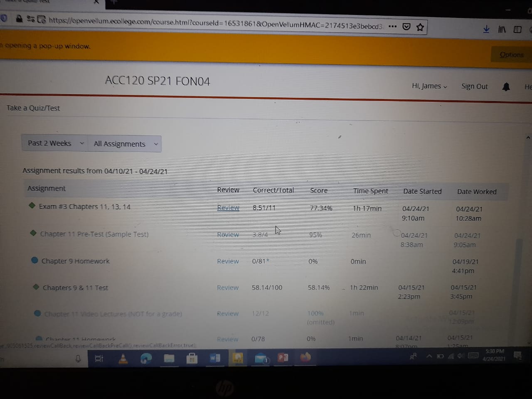Click the site padlock security icon
The height and width of the screenshot is (399, 532).
19,19
